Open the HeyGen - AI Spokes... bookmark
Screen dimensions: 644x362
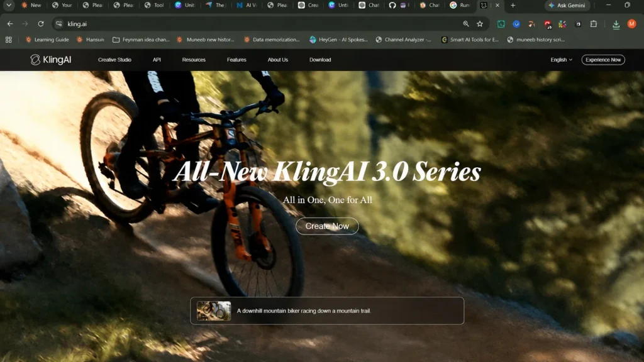pos(339,40)
